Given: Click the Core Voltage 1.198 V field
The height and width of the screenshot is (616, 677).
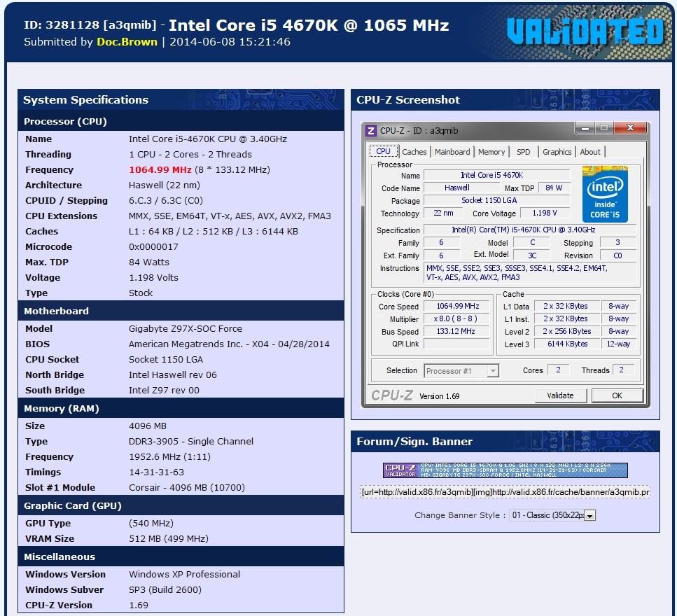Looking at the screenshot, I should click(x=545, y=213).
